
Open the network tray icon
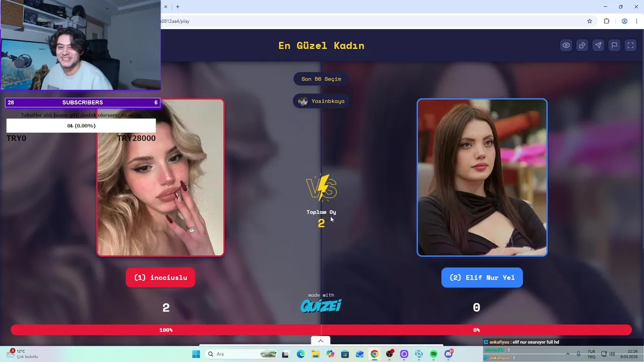point(604,354)
